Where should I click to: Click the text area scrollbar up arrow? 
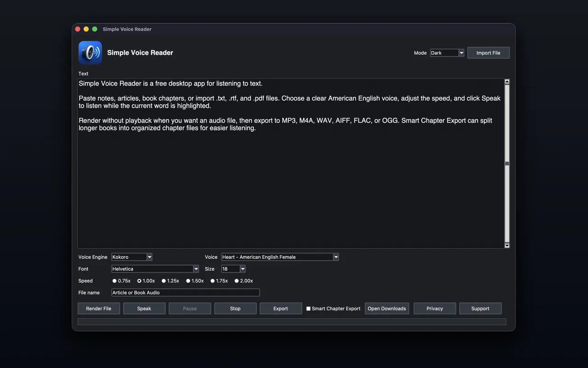click(507, 82)
